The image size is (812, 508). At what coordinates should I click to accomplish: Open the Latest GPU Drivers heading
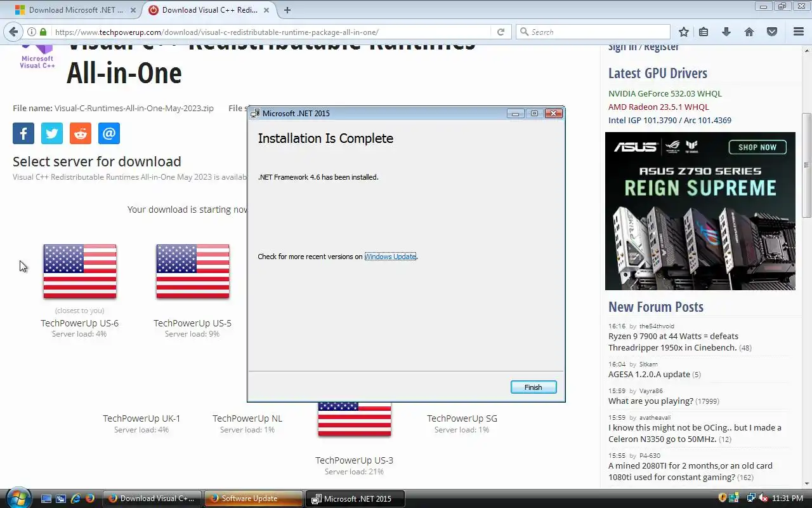(658, 73)
